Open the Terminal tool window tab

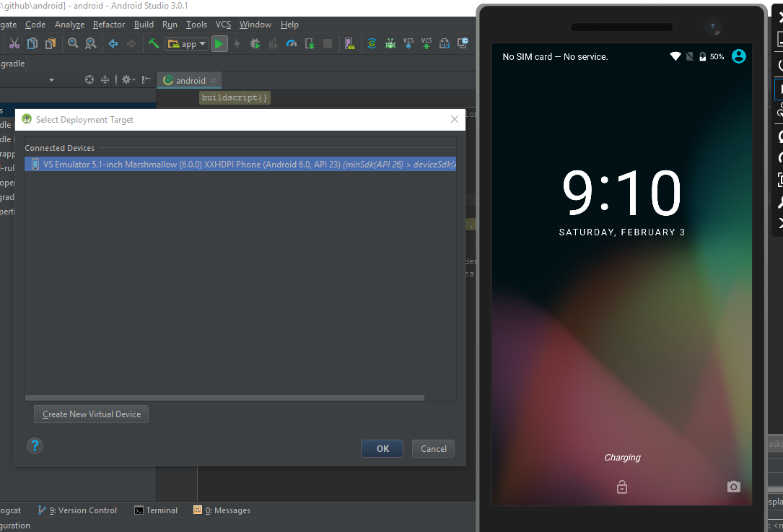point(156,510)
